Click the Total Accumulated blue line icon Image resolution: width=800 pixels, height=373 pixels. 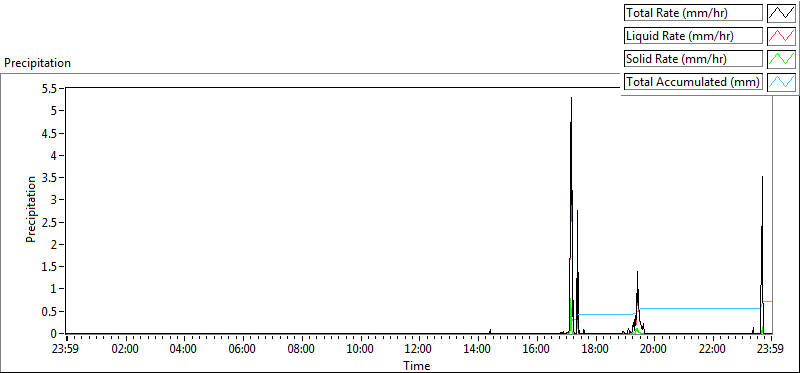point(781,82)
